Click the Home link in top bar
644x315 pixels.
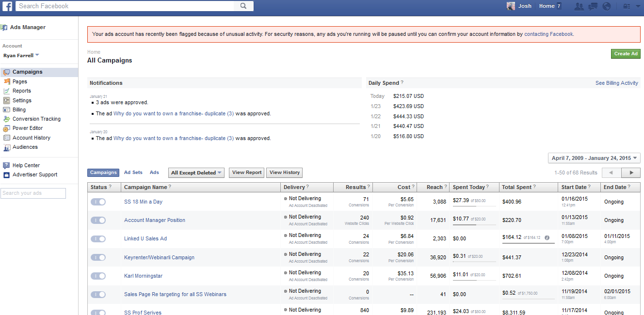(547, 6)
